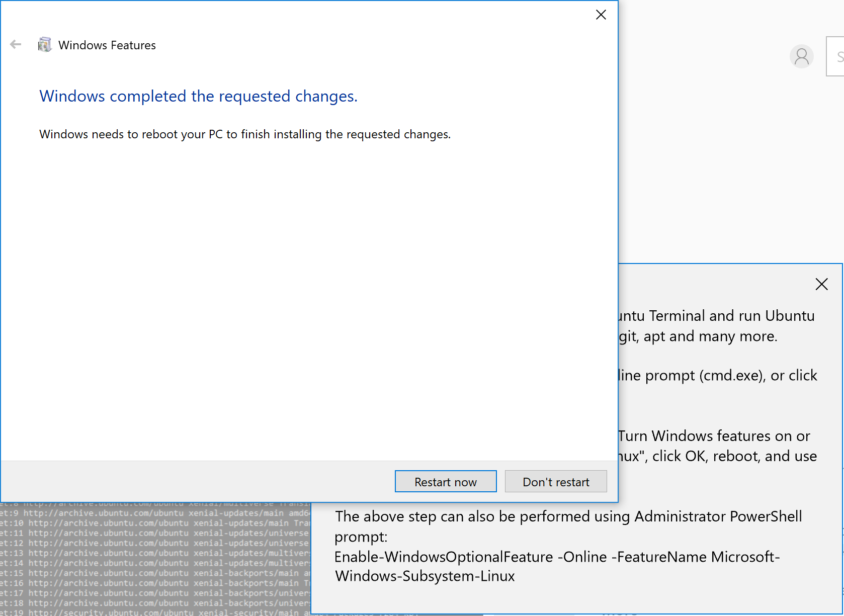Click terminal line 'et:15' xenial-backports/main
844x616 pixels.
(x=155, y=573)
